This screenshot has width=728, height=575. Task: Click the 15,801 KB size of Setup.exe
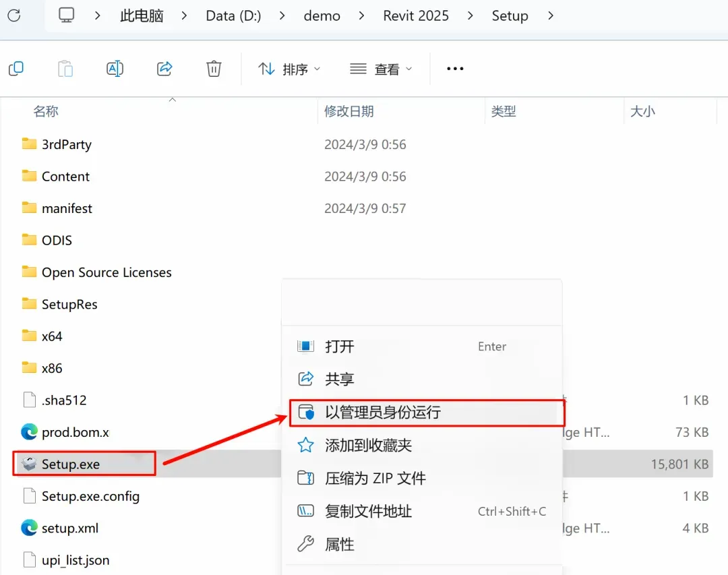pos(679,464)
